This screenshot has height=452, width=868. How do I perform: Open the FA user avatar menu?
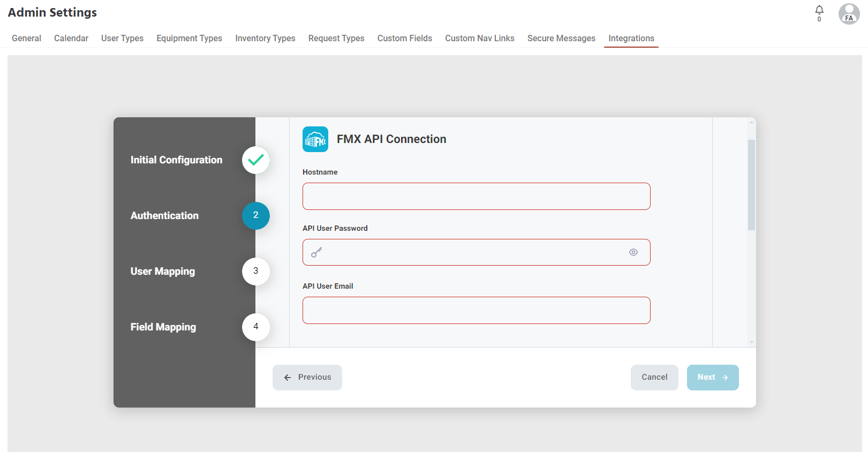click(x=849, y=14)
